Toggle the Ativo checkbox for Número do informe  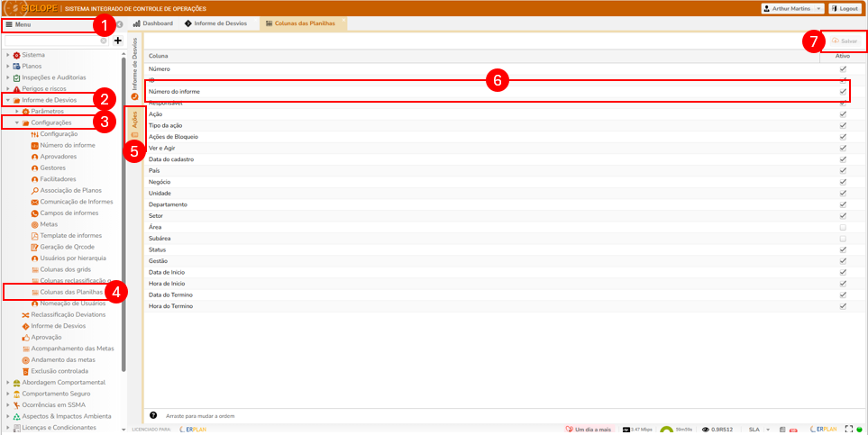pyautogui.click(x=843, y=92)
